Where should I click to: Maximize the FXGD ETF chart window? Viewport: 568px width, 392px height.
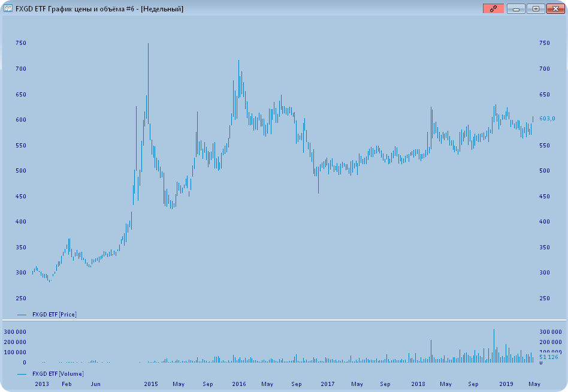[x=536, y=9]
